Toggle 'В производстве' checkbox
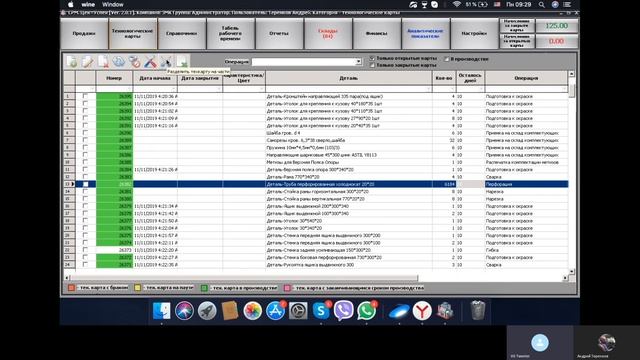Screen dimensions: 640x360 [447, 59]
